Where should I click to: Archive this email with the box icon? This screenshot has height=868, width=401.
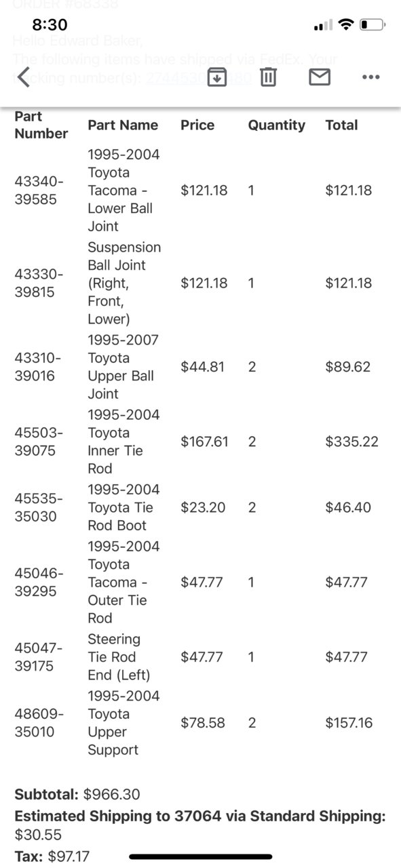point(216,77)
